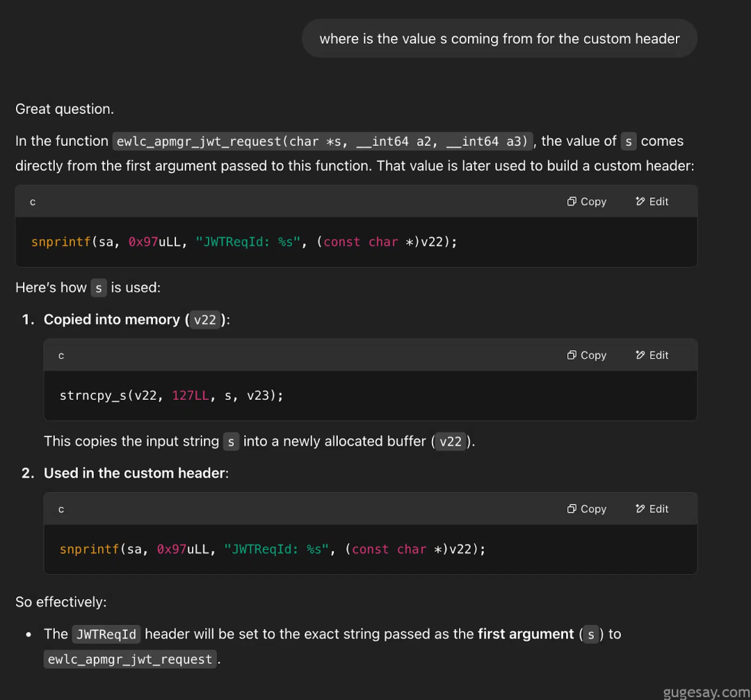Screen dimensions: 751x700
Task: Click the user question message bubble
Action: click(499, 39)
